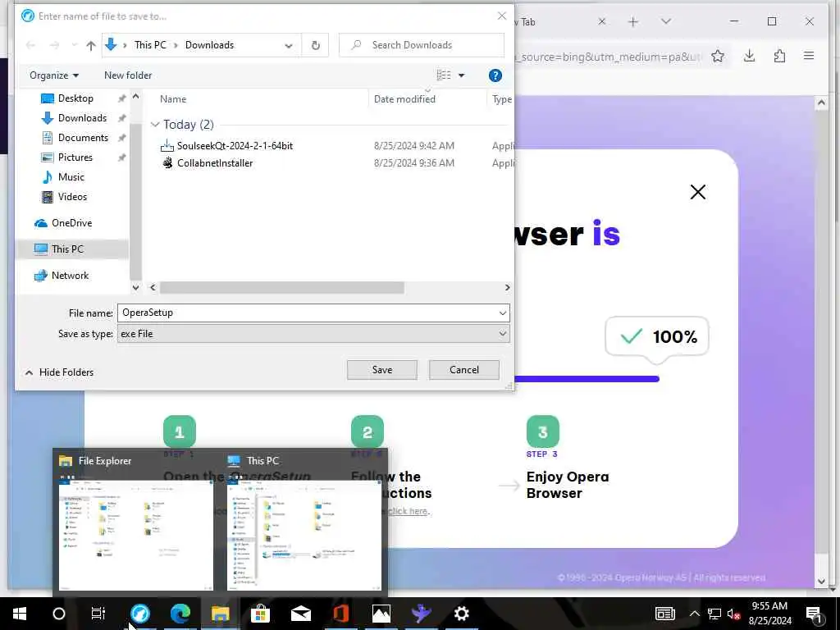Screen dimensions: 840x630
Task: Open the Windows Start menu
Action: (20, 614)
